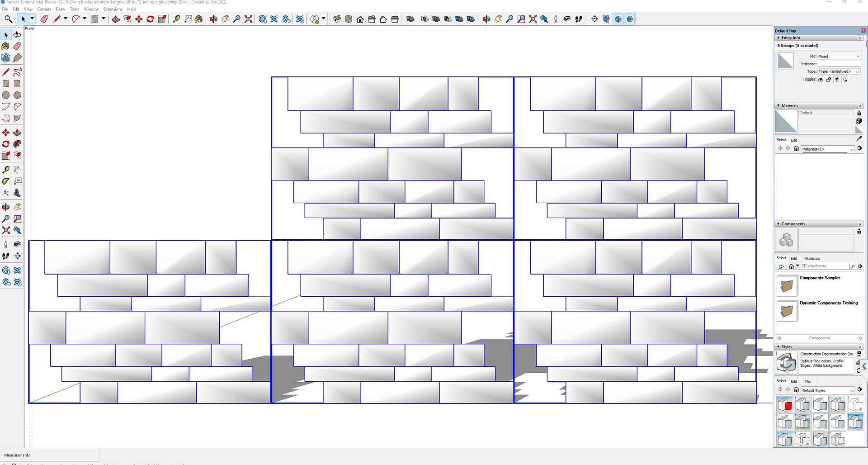The height and width of the screenshot is (465, 868).
Task: Select the Paint Bucket tool
Action: pos(5,46)
